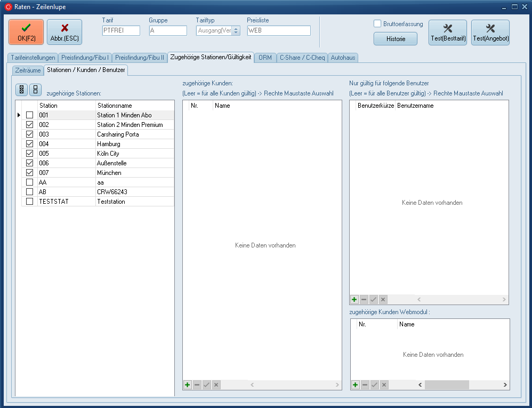Viewport: 532px width, 408px height.
Task: Run Test(Besttarif) with the tools icon
Action: point(448,33)
